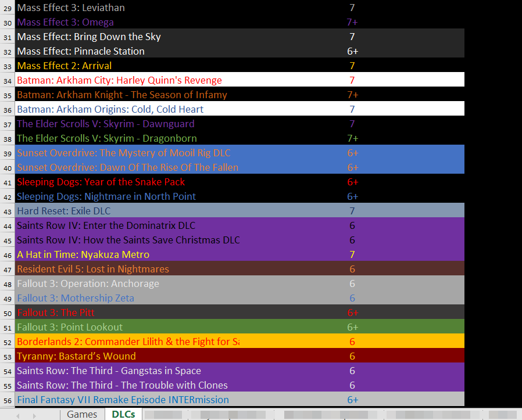Click the 6+ rating for Year of the Snake Pack

tap(352, 182)
